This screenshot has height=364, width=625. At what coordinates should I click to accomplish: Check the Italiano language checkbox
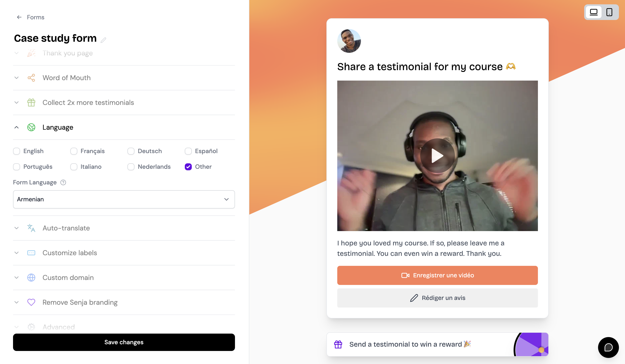(x=74, y=167)
